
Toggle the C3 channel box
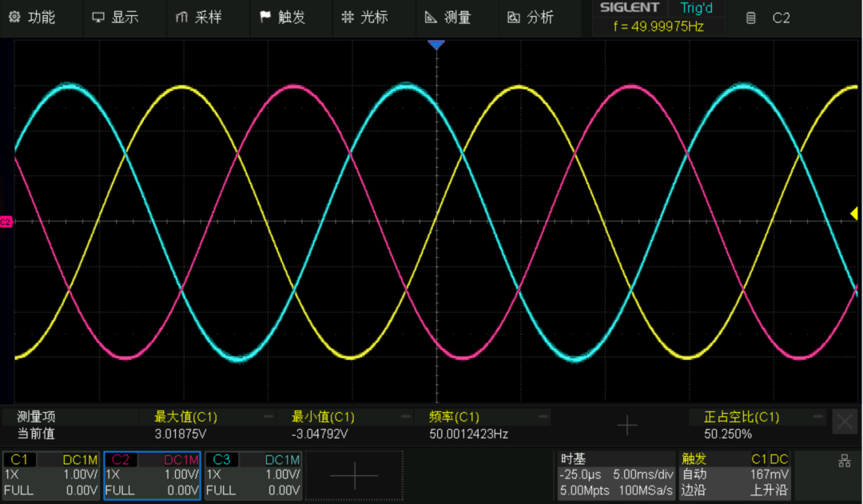pos(253,475)
